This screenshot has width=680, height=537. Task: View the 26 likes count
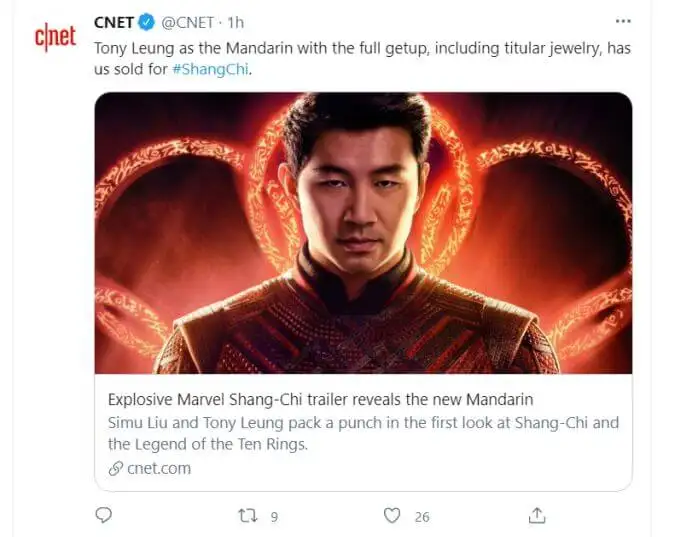tap(422, 517)
